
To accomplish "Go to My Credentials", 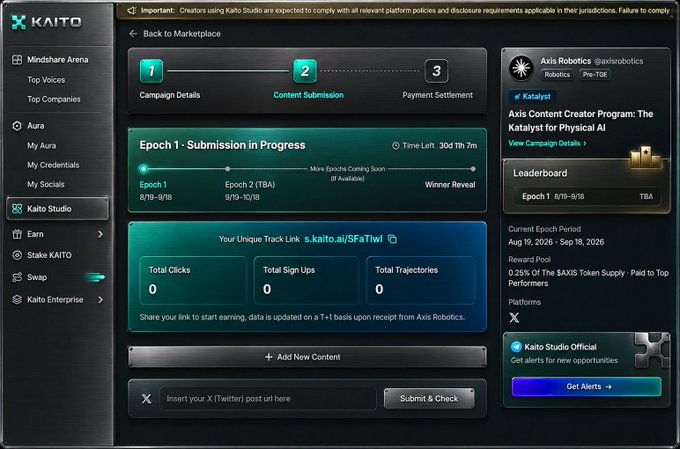I will [x=53, y=165].
